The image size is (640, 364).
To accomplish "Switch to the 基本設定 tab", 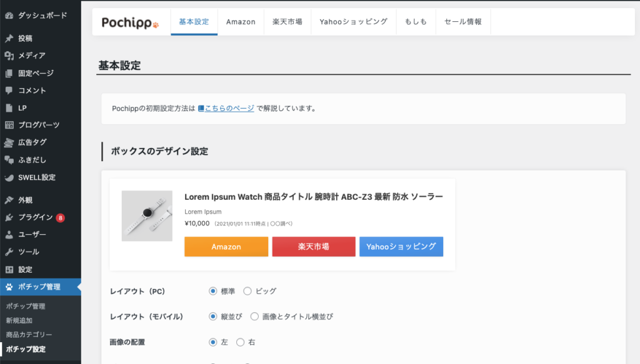I will pyautogui.click(x=194, y=22).
